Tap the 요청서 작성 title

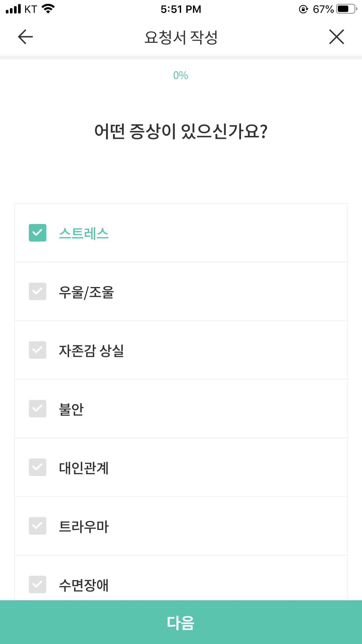[x=181, y=37]
